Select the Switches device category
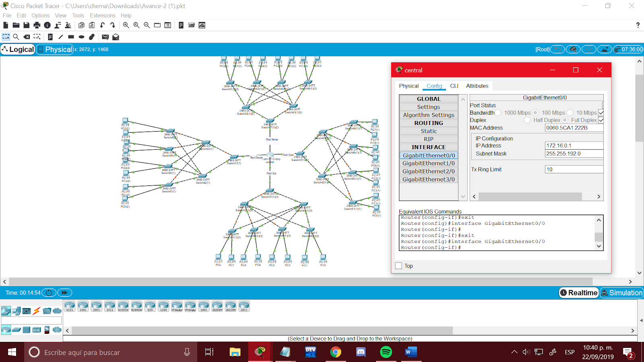 tap(16, 330)
